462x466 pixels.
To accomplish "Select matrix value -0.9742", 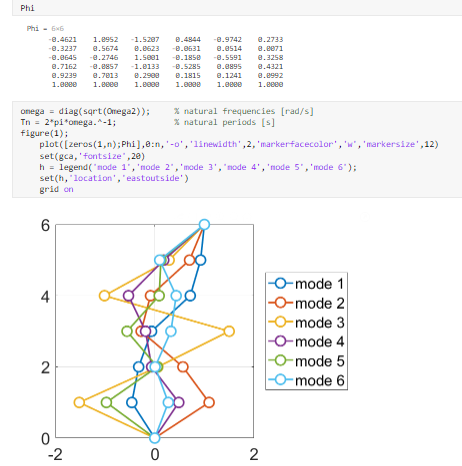I will pyautogui.click(x=228, y=39).
